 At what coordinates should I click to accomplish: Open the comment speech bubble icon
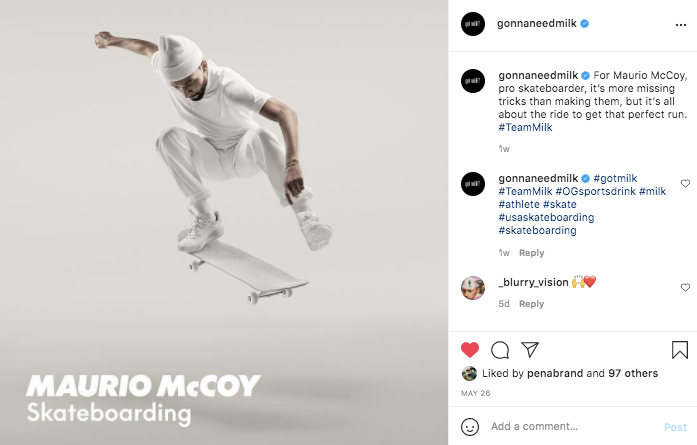pos(500,350)
